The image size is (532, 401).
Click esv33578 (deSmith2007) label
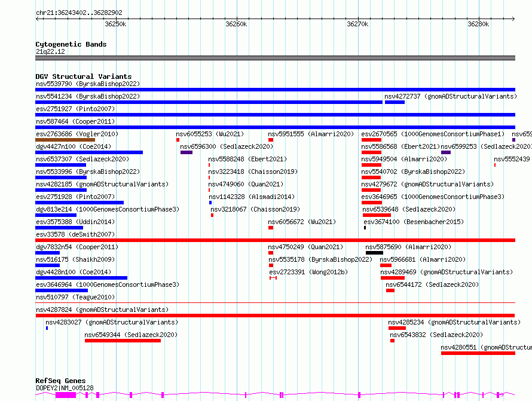tap(75, 234)
